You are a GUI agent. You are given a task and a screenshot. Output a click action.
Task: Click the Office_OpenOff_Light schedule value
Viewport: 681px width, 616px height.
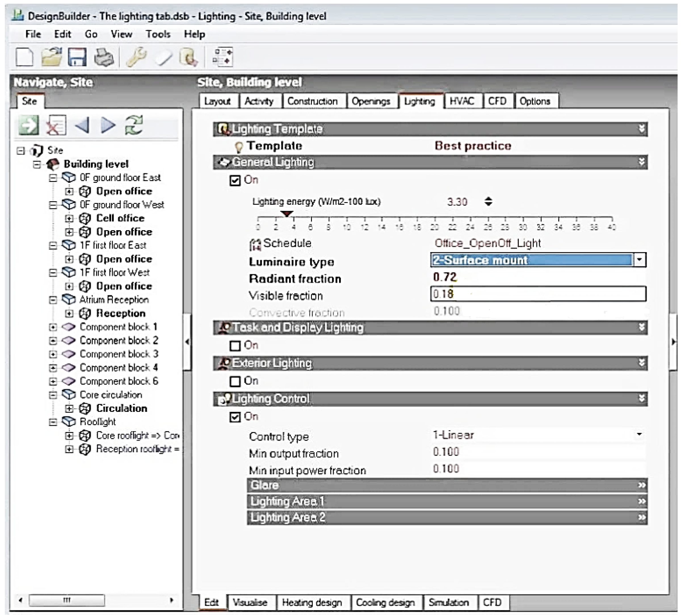487,243
